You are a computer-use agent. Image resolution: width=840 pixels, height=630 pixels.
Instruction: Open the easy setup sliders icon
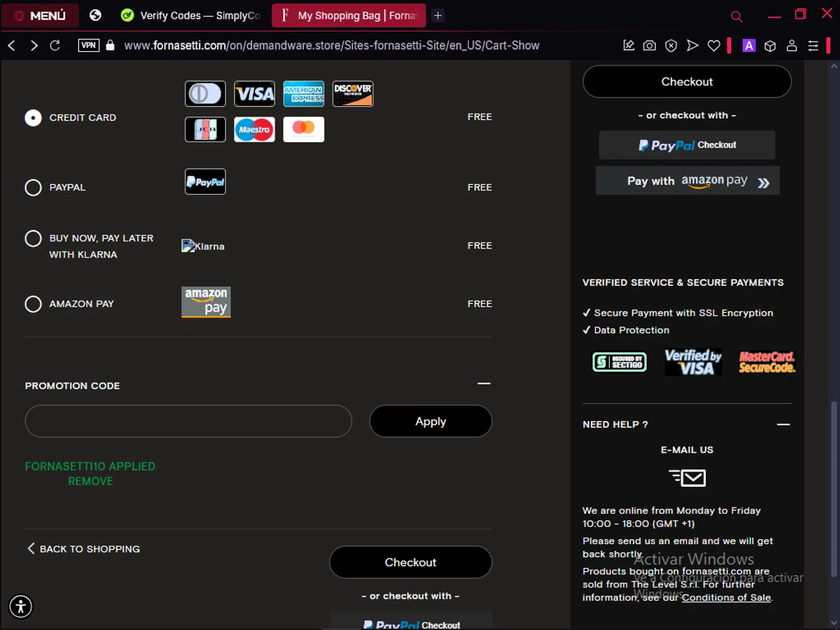(813, 45)
